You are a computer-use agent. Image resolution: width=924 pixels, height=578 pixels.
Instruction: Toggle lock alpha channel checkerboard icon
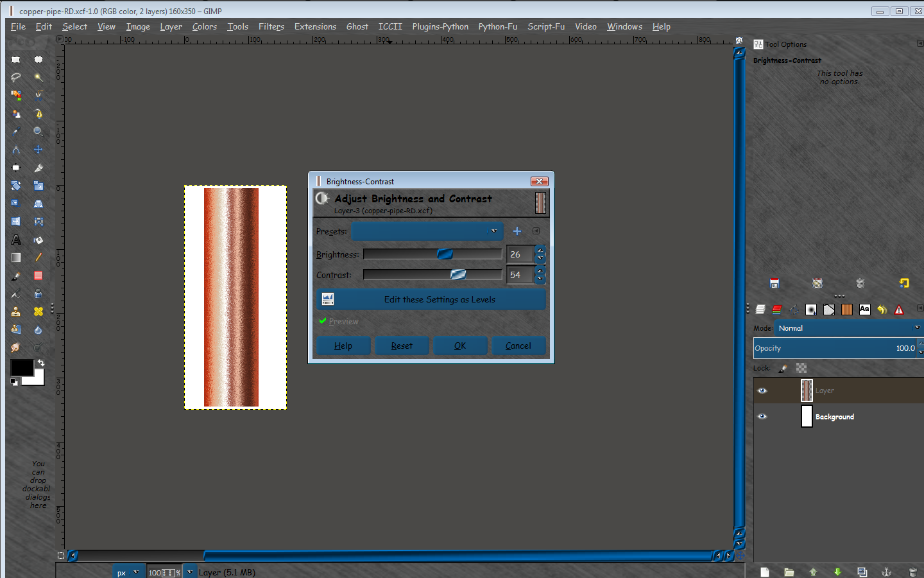click(x=801, y=368)
